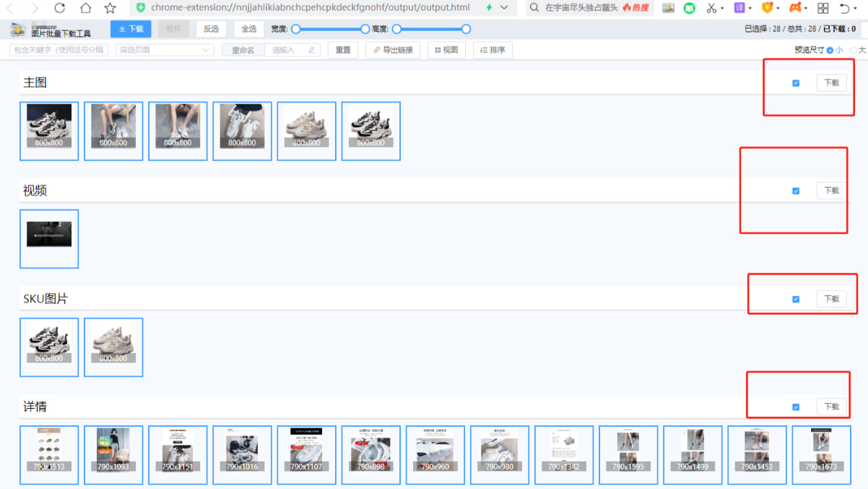The height and width of the screenshot is (489, 868).
Task: Switch layout with the 视图 button
Action: pos(447,50)
